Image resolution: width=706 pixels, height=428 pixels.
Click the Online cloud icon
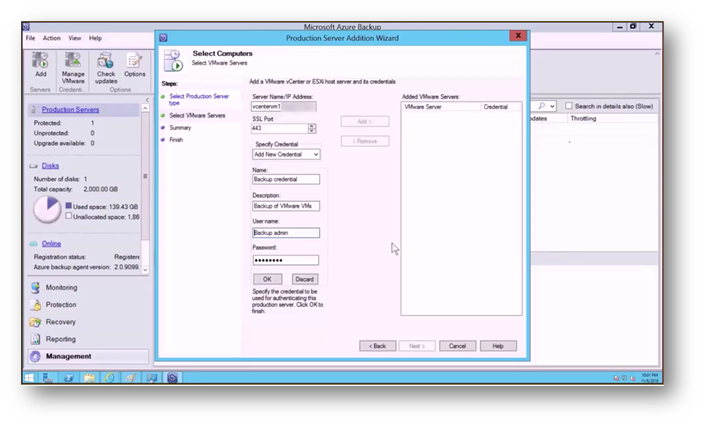(x=33, y=243)
